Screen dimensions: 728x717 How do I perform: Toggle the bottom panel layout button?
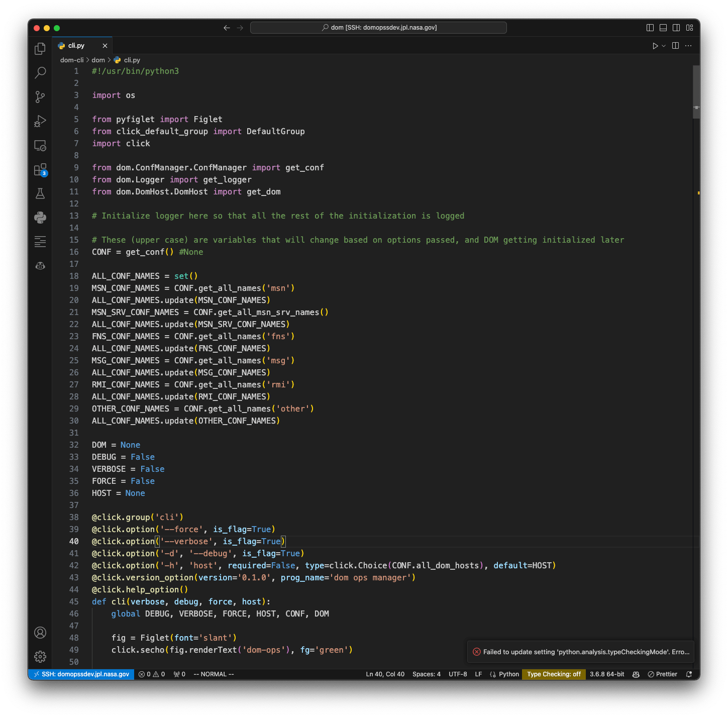coord(663,28)
